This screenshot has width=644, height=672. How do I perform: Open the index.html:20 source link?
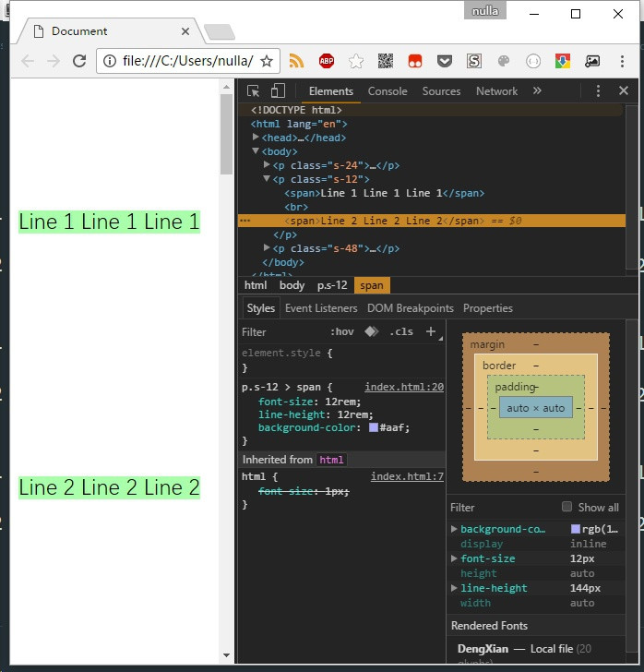tap(404, 388)
